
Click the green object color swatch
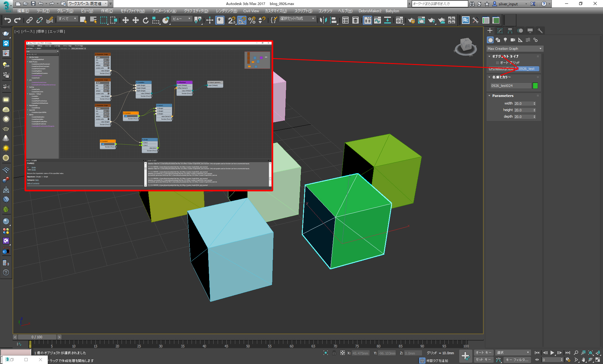[x=535, y=86]
